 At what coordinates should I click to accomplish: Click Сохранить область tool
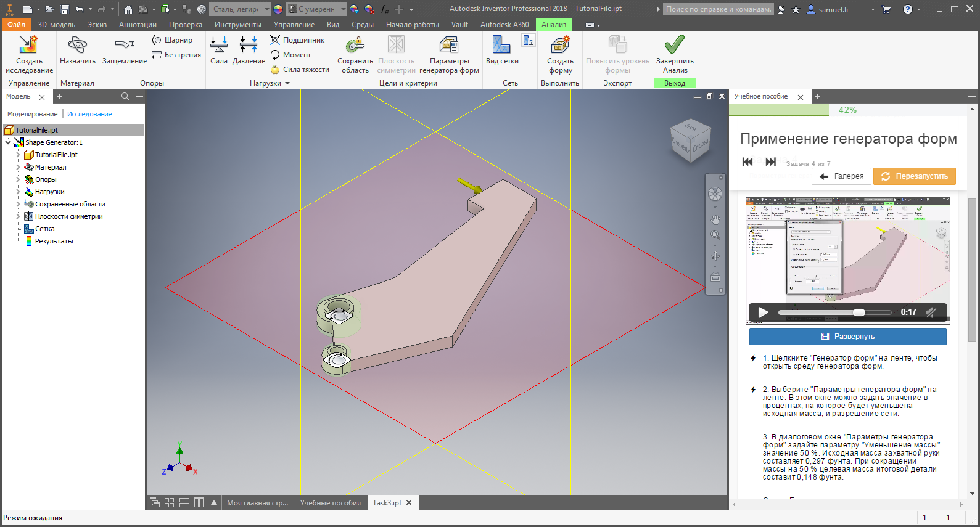point(355,54)
